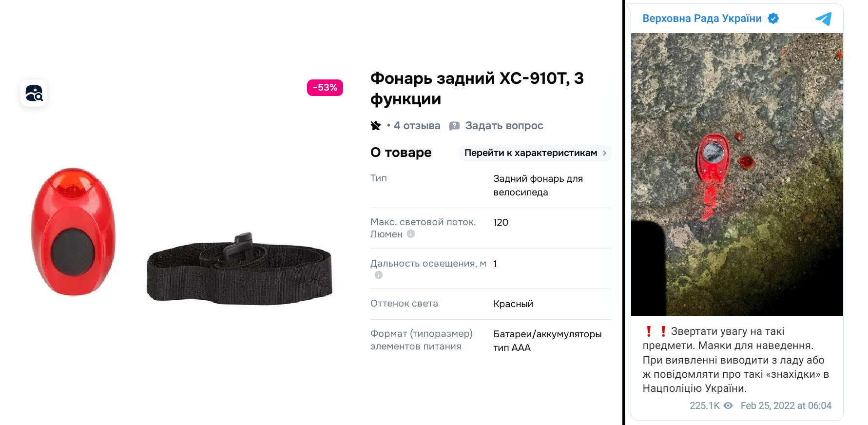Open the Верховна Рада України channel name

[x=702, y=19]
